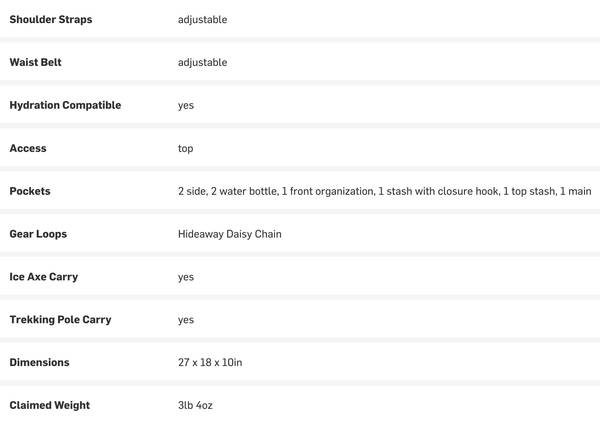Click the Trekking Pole Carry label
600x423 pixels.
pyautogui.click(x=60, y=320)
